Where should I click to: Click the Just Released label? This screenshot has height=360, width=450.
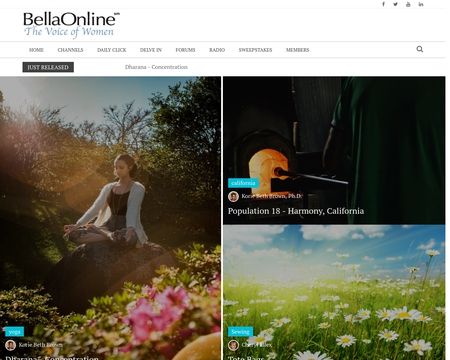pos(48,67)
